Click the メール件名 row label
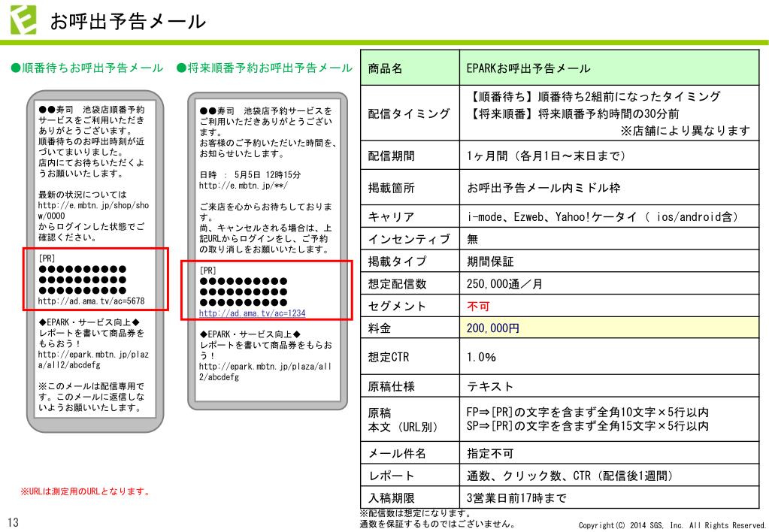 [397, 453]
